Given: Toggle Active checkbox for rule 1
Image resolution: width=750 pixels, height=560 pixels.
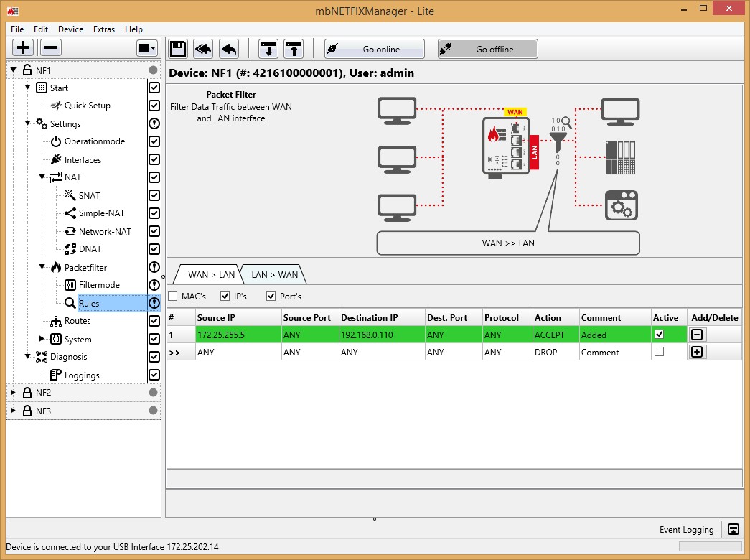Looking at the screenshot, I should pyautogui.click(x=659, y=335).
